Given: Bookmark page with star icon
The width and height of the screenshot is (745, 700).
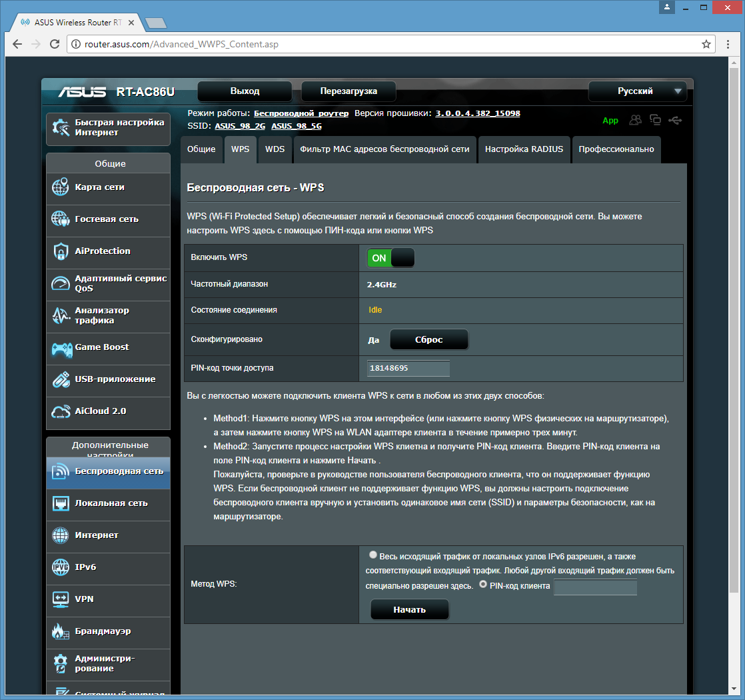Looking at the screenshot, I should [706, 44].
